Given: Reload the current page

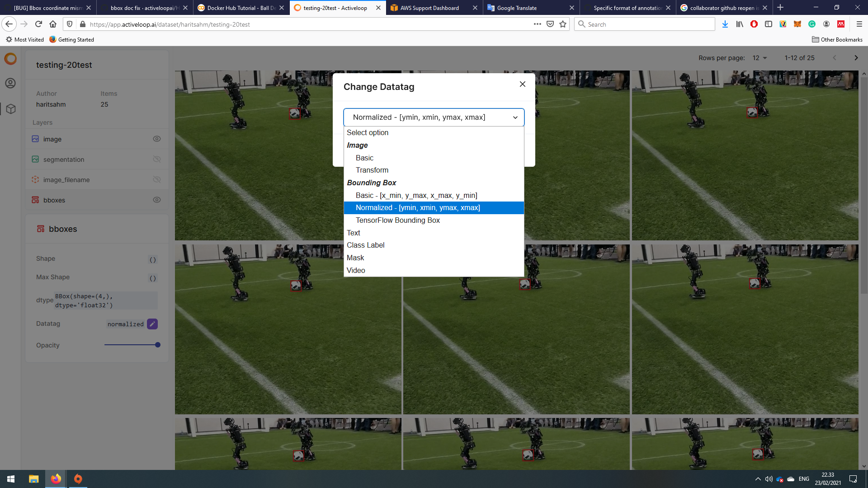Looking at the screenshot, I should (38, 24).
